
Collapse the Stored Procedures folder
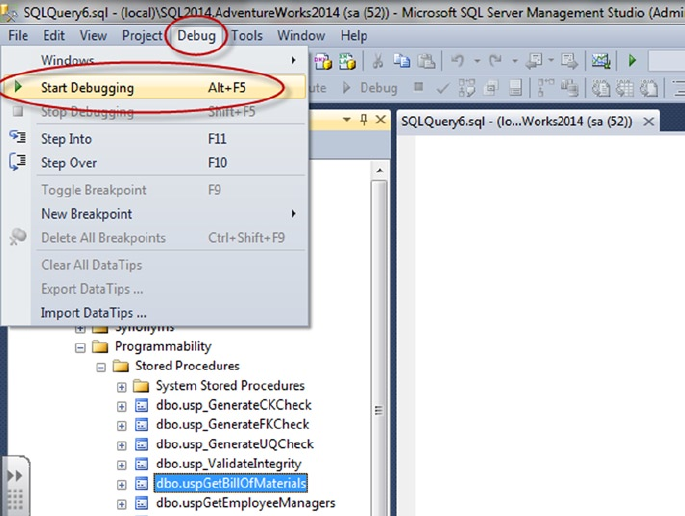click(101, 367)
